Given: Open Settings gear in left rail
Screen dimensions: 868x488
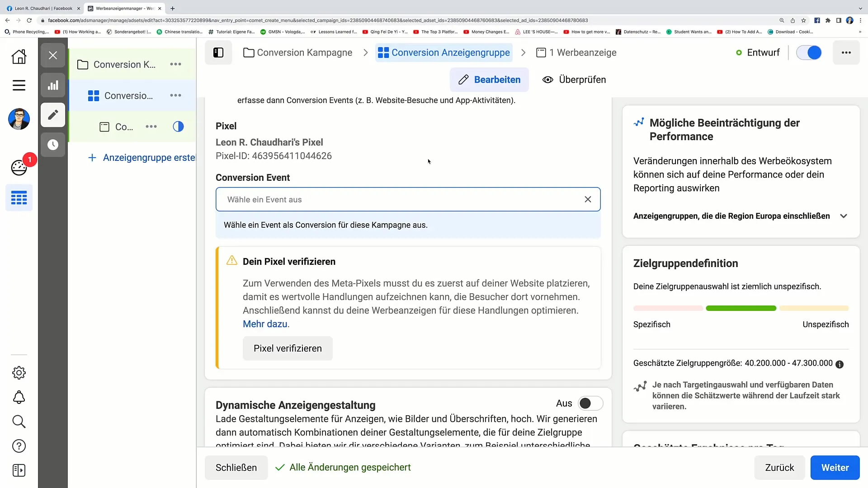Looking at the screenshot, I should [19, 373].
